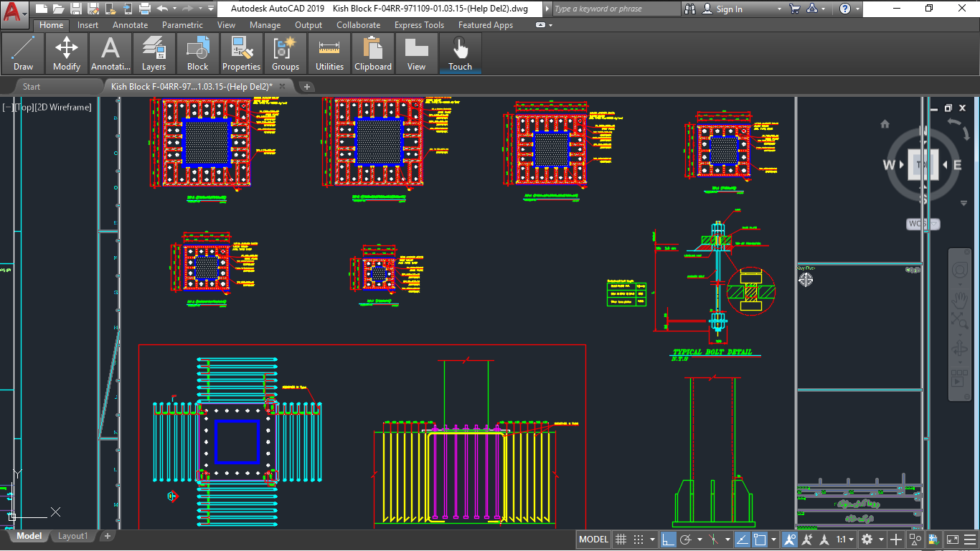
Task: Click the Plot printer icon in quick access toolbar
Action: pyautogui.click(x=144, y=9)
